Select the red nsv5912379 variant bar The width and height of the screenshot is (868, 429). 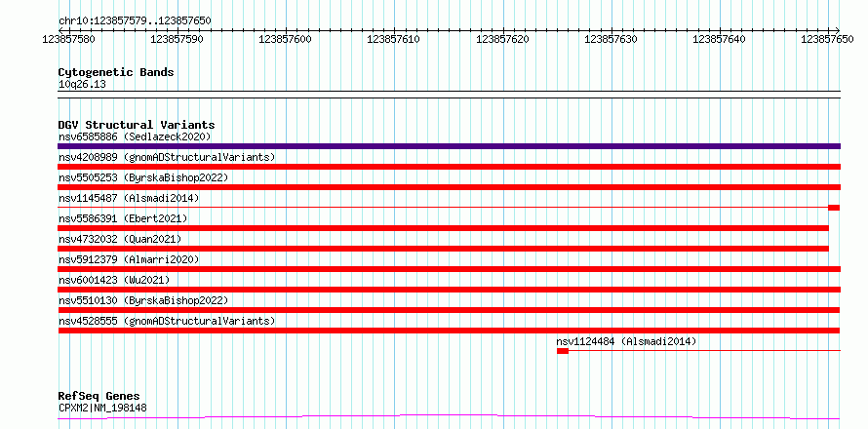(449, 269)
